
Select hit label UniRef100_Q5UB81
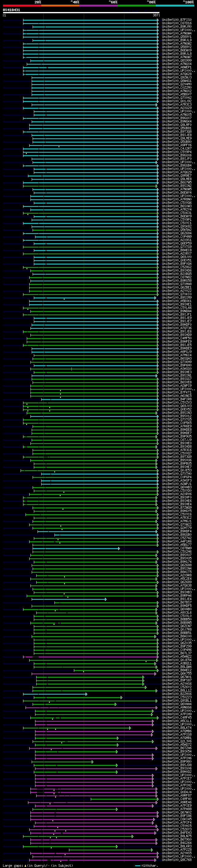tap(177, 128)
